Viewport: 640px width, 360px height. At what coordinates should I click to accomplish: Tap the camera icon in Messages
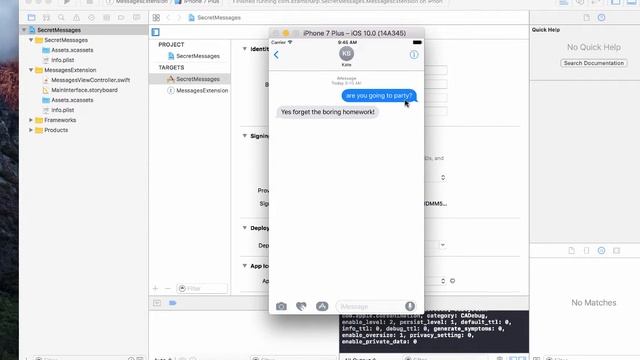tap(281, 306)
